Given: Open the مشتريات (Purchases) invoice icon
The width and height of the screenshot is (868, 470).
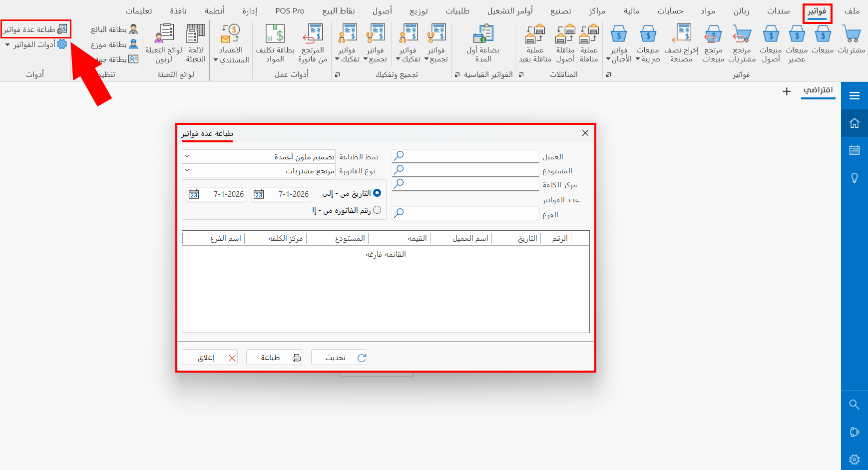Looking at the screenshot, I should coord(852,42).
